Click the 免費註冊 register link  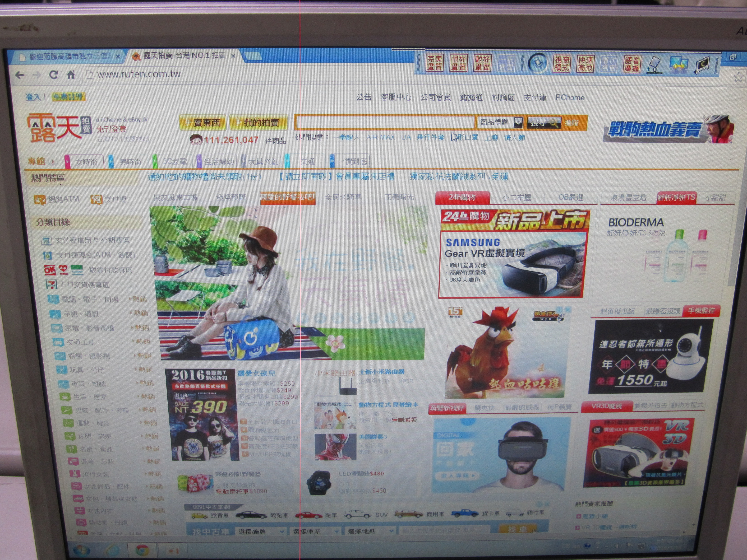[68, 97]
